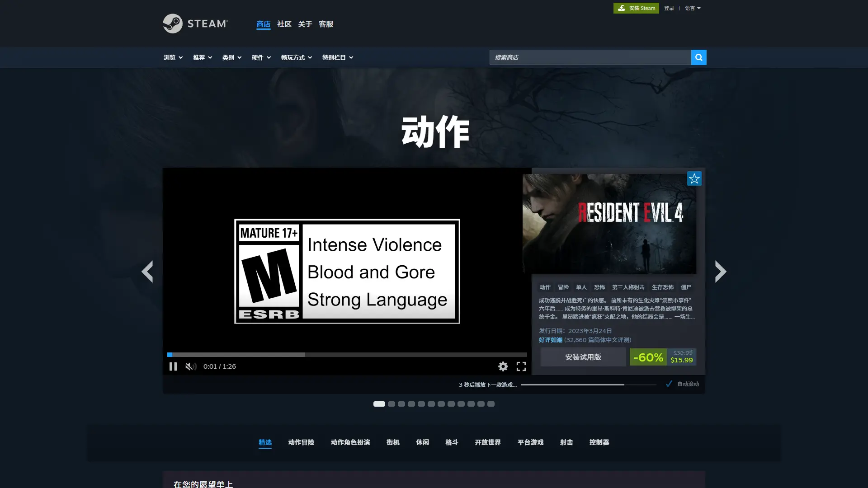This screenshot has width=868, height=488.
Task: Pause the trailer video
Action: tap(173, 366)
